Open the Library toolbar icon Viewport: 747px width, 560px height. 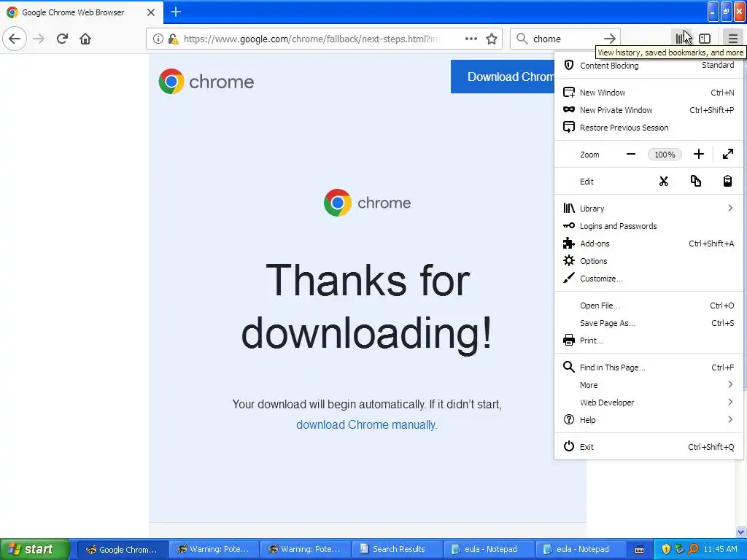682,39
